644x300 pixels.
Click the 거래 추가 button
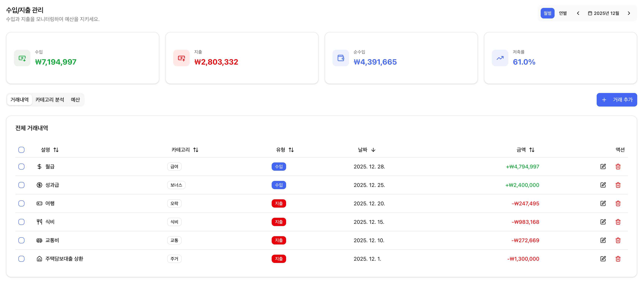pos(617,100)
